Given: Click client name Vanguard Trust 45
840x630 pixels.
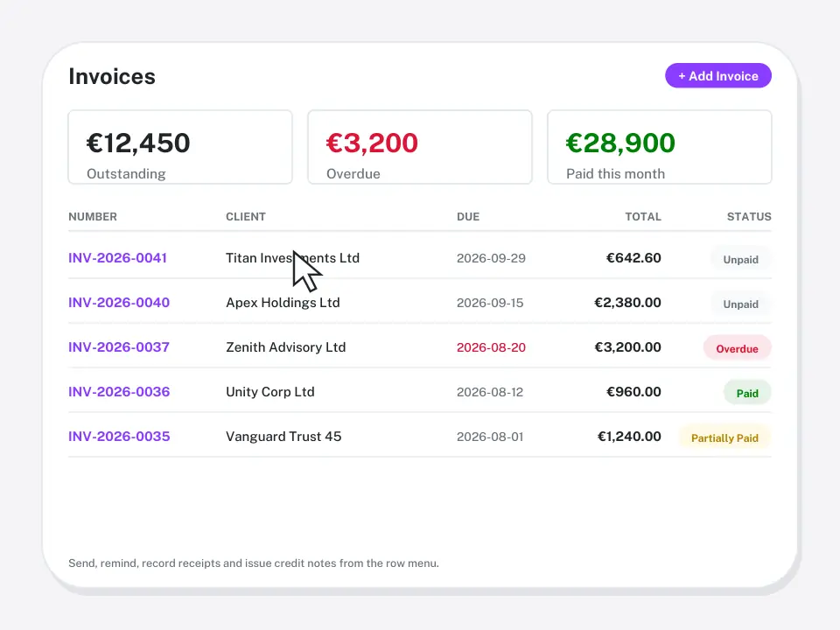Looking at the screenshot, I should click(x=283, y=437).
